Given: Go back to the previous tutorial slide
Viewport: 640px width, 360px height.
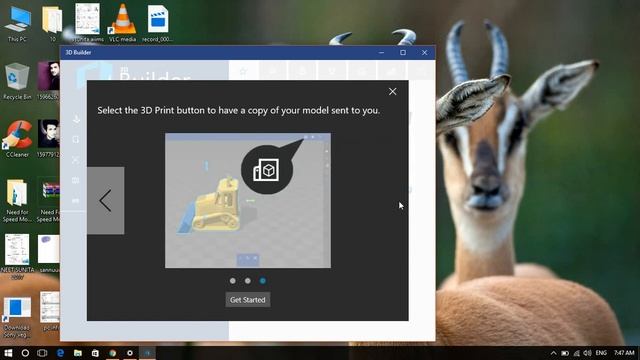Looking at the screenshot, I should click(x=106, y=200).
